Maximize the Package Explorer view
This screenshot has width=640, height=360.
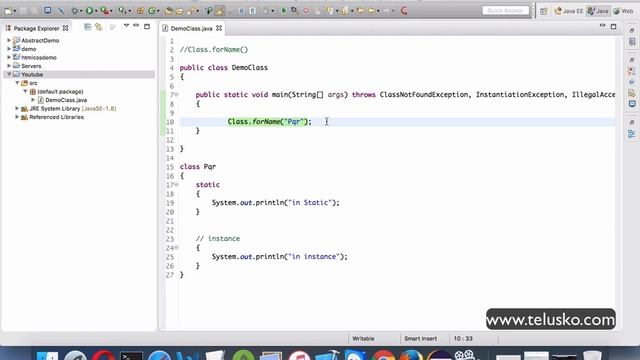pyautogui.click(x=147, y=27)
